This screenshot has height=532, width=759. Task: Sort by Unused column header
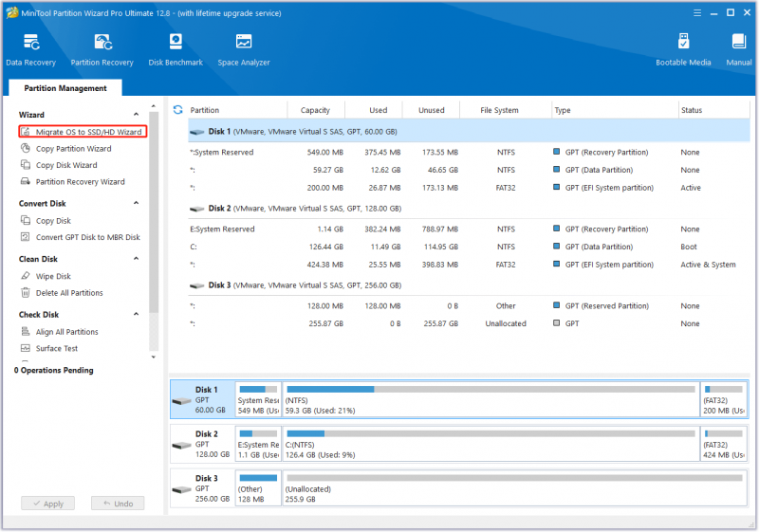(432, 110)
